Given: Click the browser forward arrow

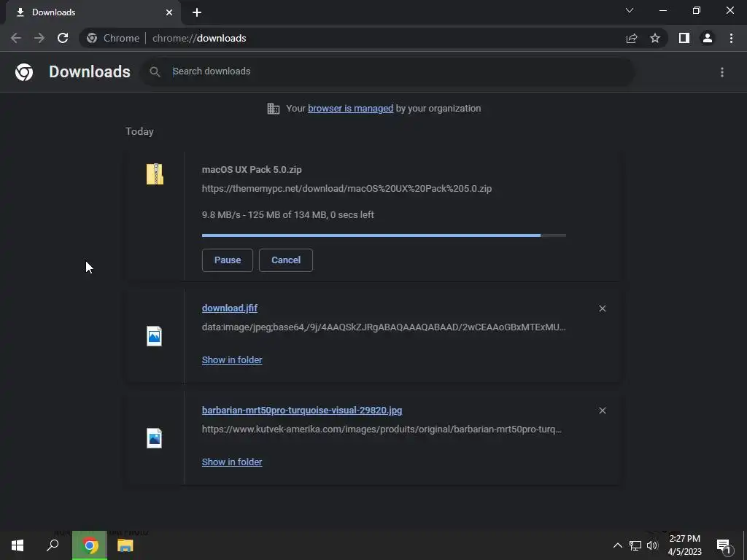Looking at the screenshot, I should [39, 38].
